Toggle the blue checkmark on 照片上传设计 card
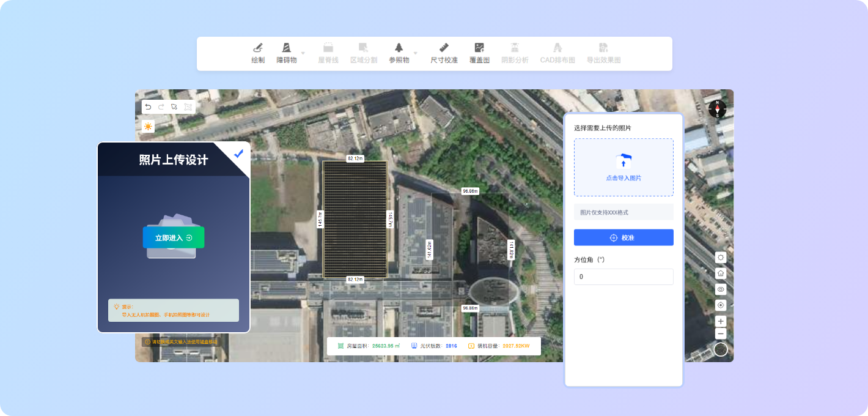Viewport: 868px width, 416px height. coord(238,154)
